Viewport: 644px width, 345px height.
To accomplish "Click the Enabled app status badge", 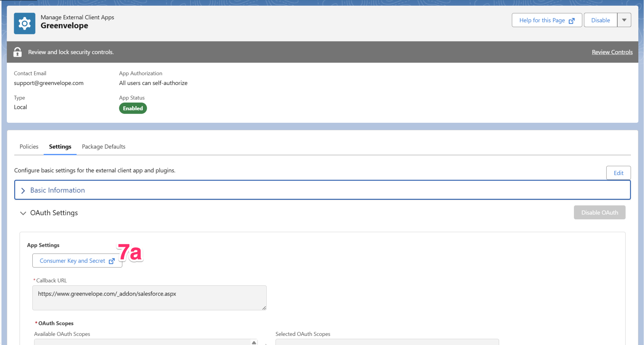I will click(x=133, y=108).
